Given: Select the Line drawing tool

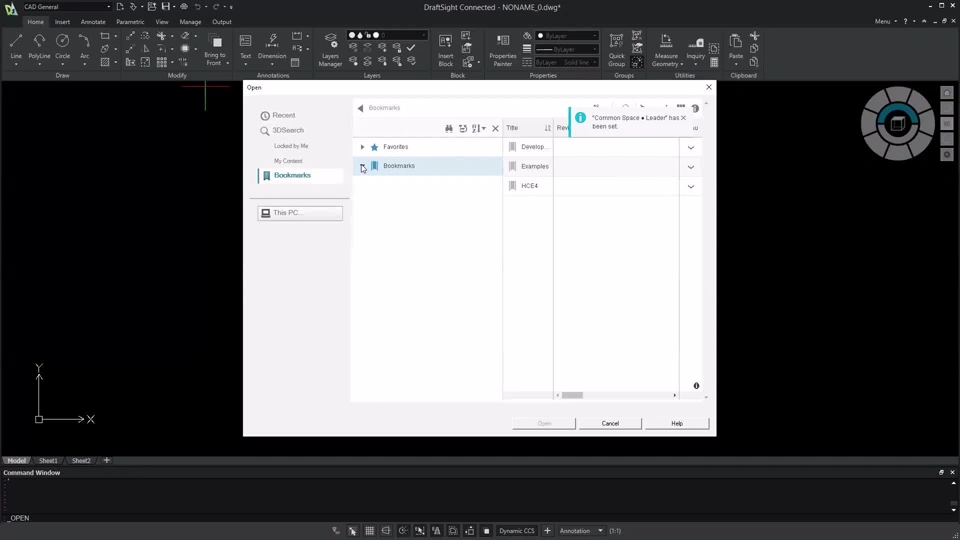Looking at the screenshot, I should click(16, 47).
